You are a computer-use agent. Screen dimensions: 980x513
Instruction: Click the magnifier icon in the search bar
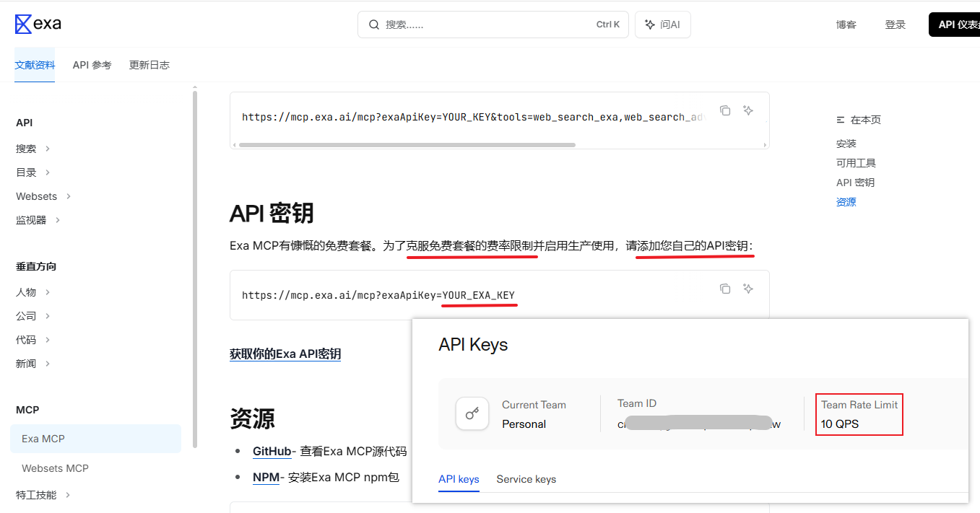(374, 25)
